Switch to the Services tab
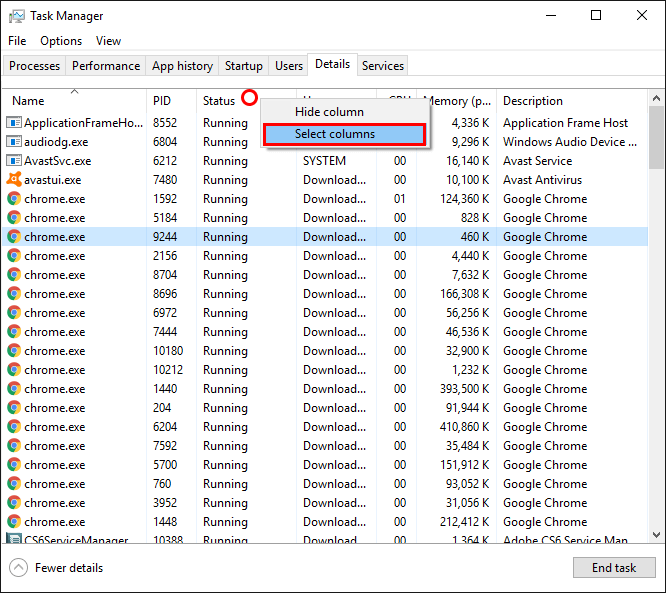666x593 pixels. coord(383,66)
